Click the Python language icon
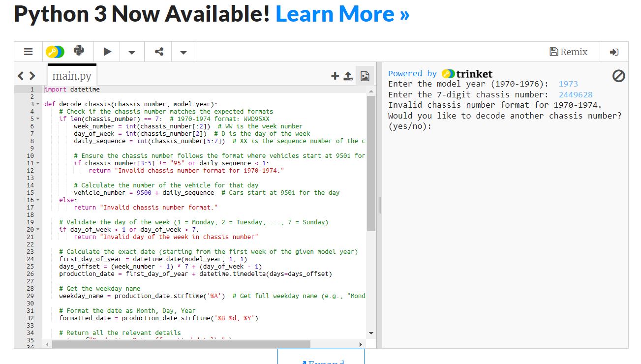The height and width of the screenshot is (364, 641). [x=79, y=51]
